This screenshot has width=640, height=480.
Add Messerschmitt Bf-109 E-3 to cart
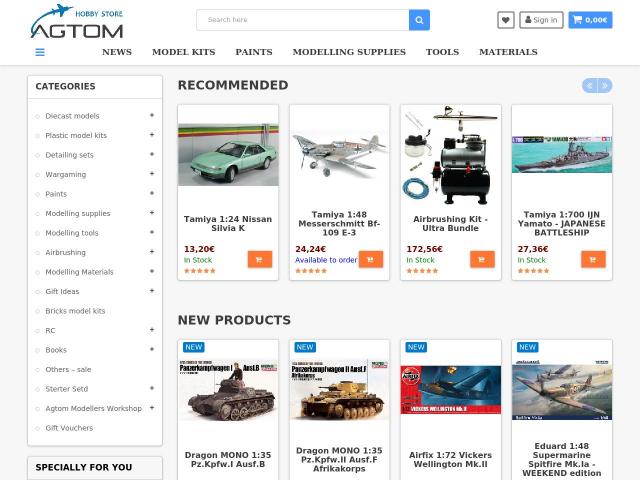click(x=371, y=259)
